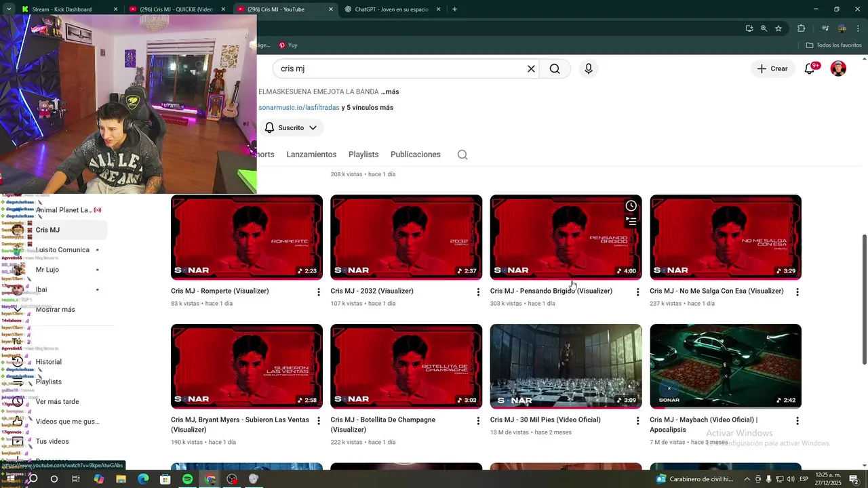Open the sonarmusic.io/lasfiltradas link
Image resolution: width=868 pixels, height=488 pixels.
298,108
